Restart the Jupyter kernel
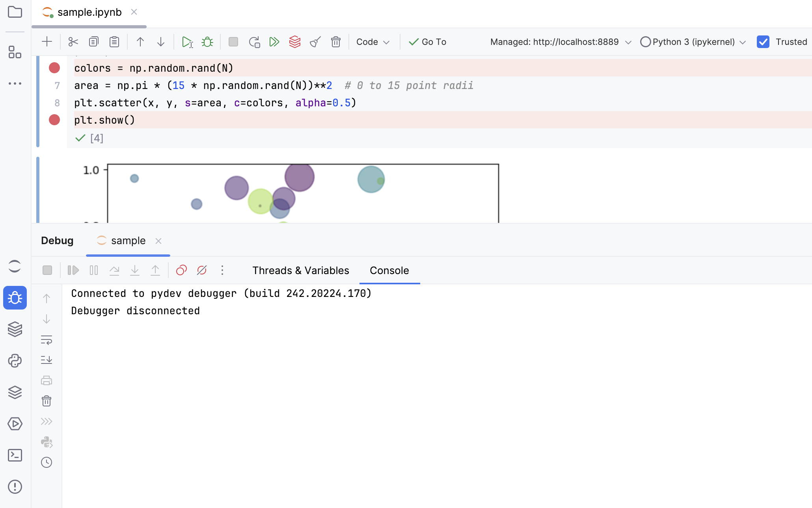 [254, 42]
